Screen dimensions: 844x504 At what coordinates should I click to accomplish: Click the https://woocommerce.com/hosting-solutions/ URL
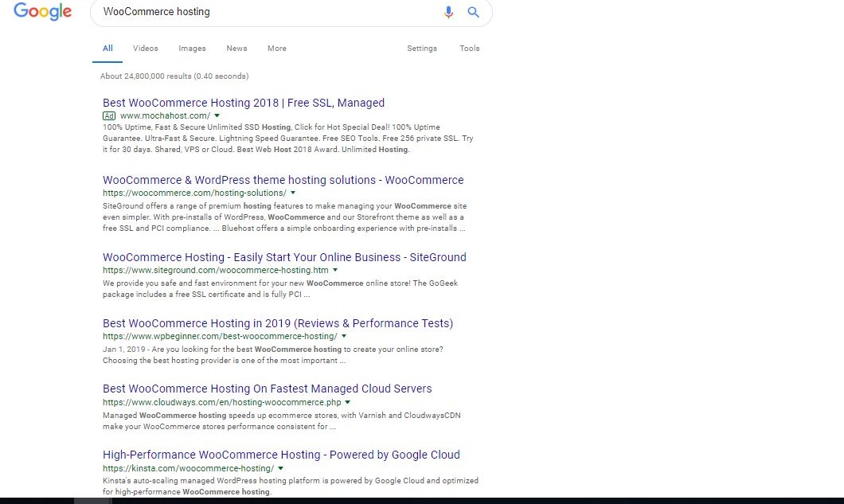195,193
